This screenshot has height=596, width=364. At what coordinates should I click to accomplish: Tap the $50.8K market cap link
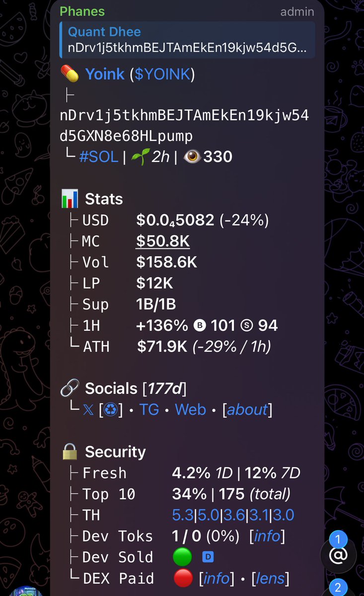coord(163,241)
